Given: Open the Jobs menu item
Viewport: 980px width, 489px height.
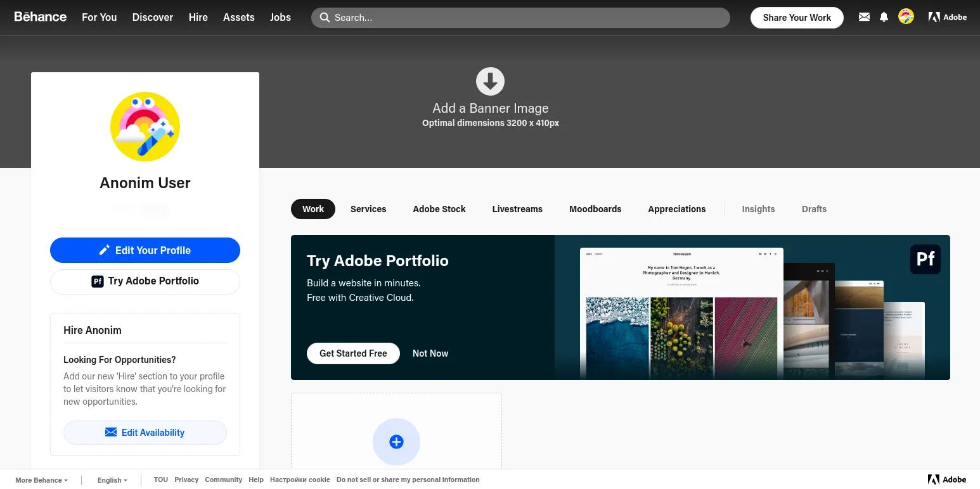Looking at the screenshot, I should (x=280, y=17).
